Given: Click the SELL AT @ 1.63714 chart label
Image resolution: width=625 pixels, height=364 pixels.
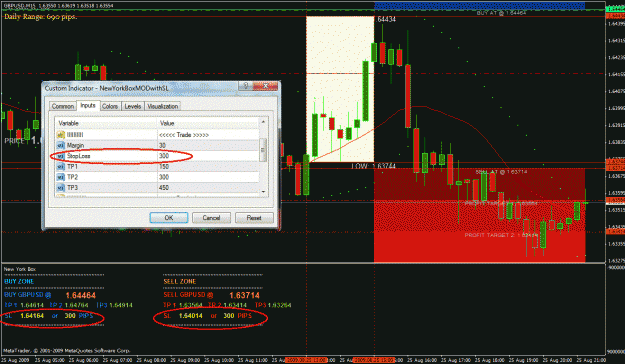Looking at the screenshot, I should [501, 172].
